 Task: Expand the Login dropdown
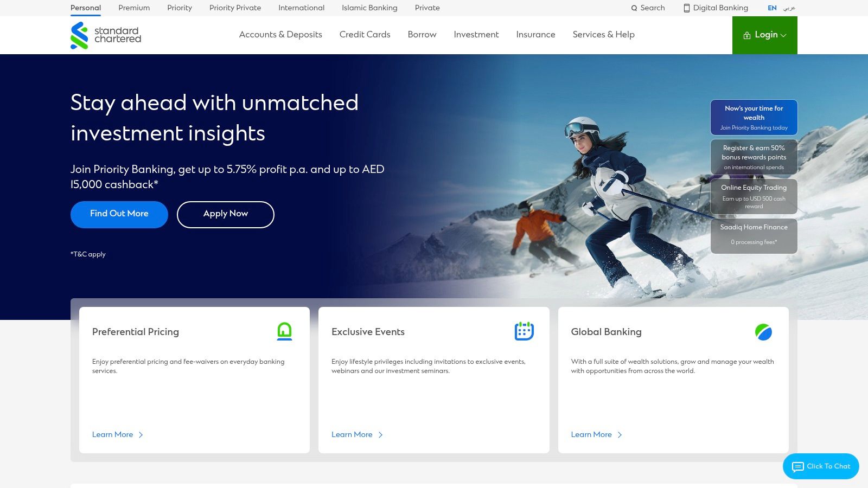(783, 35)
